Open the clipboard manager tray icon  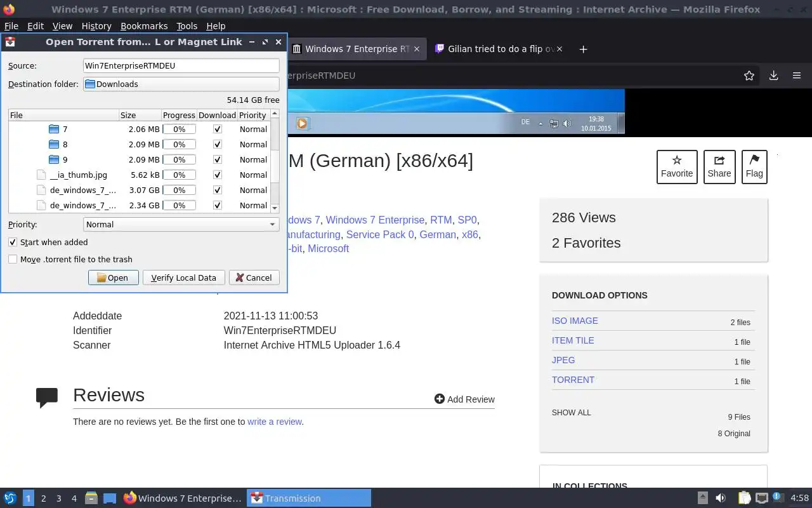point(744,498)
